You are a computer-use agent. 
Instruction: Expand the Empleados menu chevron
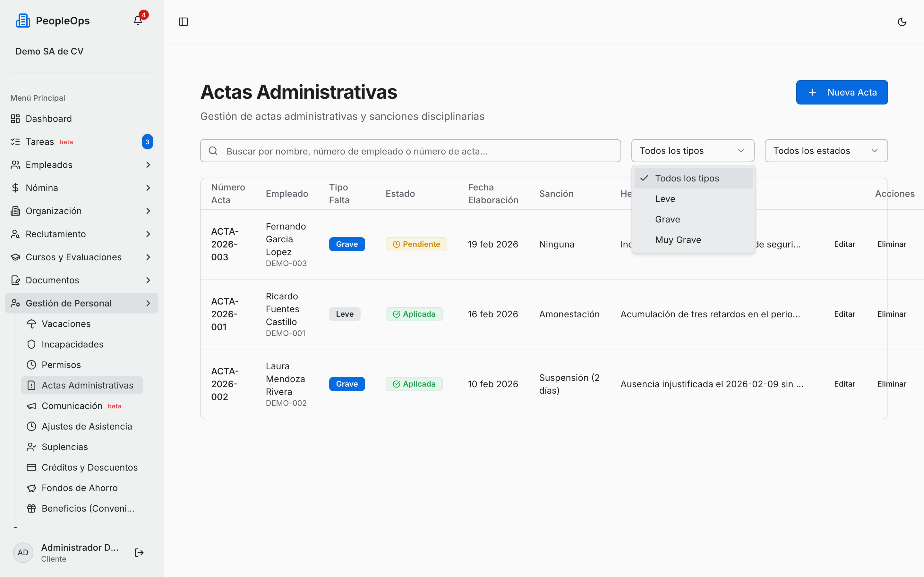pos(148,165)
